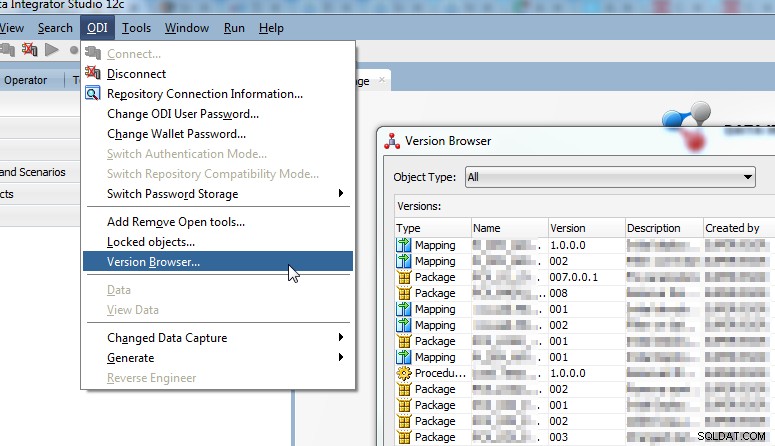Open the Help menu
Screen dimensions: 775x446
click(271, 28)
